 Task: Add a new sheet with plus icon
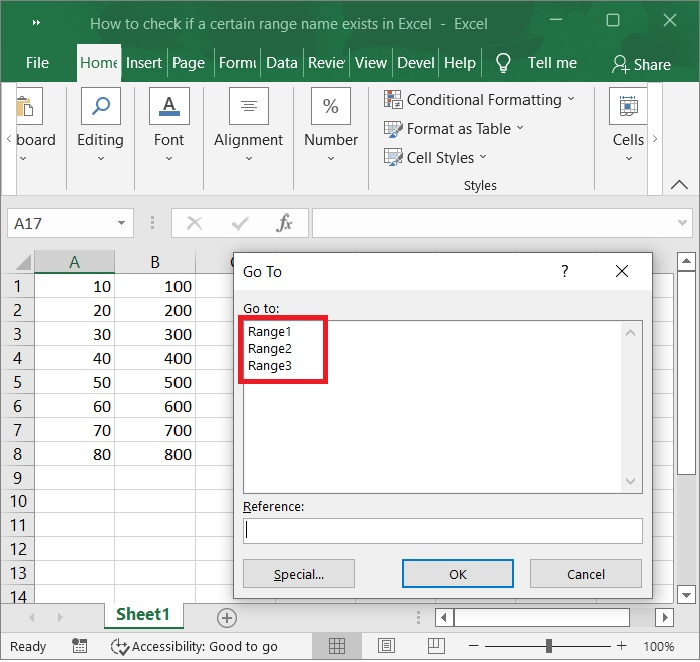[227, 617]
